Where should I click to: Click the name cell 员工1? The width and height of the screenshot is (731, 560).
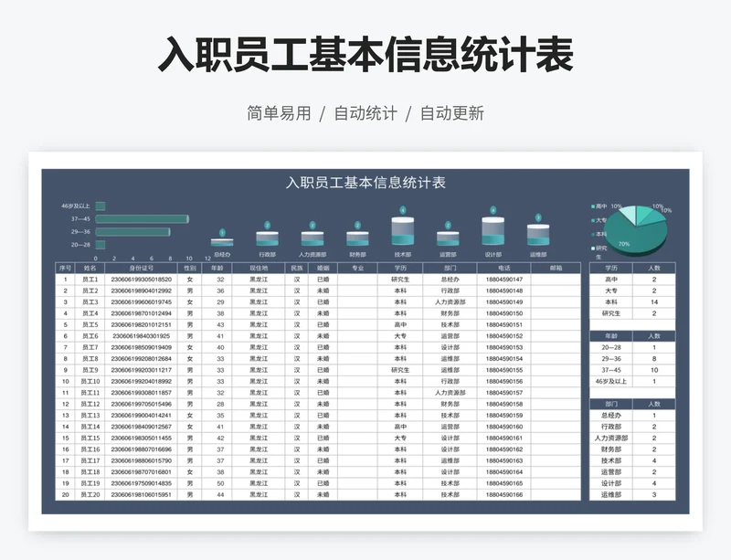[90, 280]
